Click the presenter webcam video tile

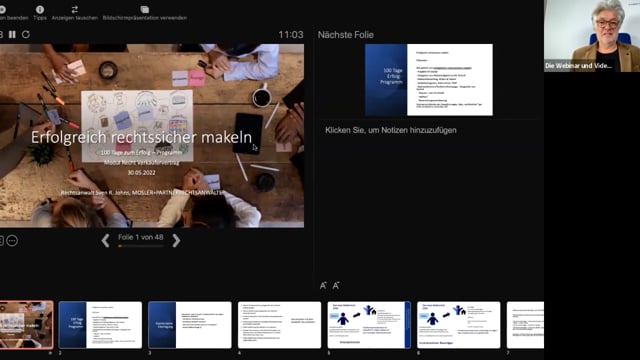click(592, 36)
